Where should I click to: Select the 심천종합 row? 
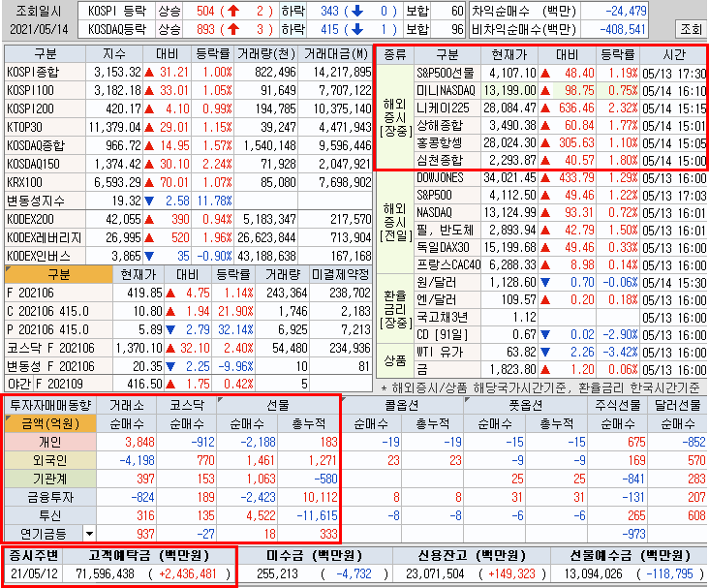click(560, 161)
